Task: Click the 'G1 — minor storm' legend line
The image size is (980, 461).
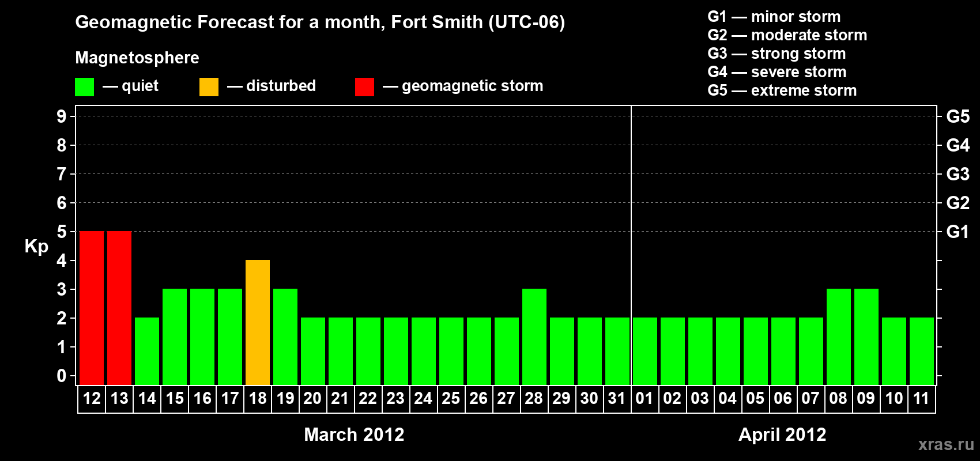Action: [774, 17]
